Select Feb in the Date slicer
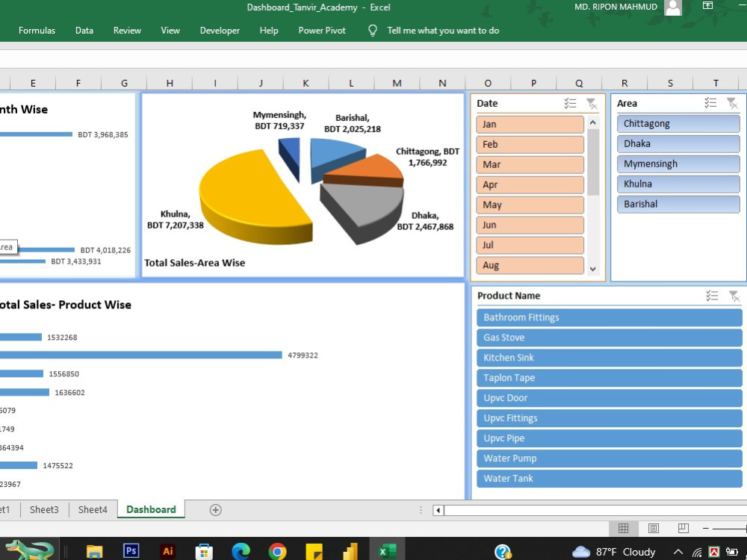 [530, 144]
